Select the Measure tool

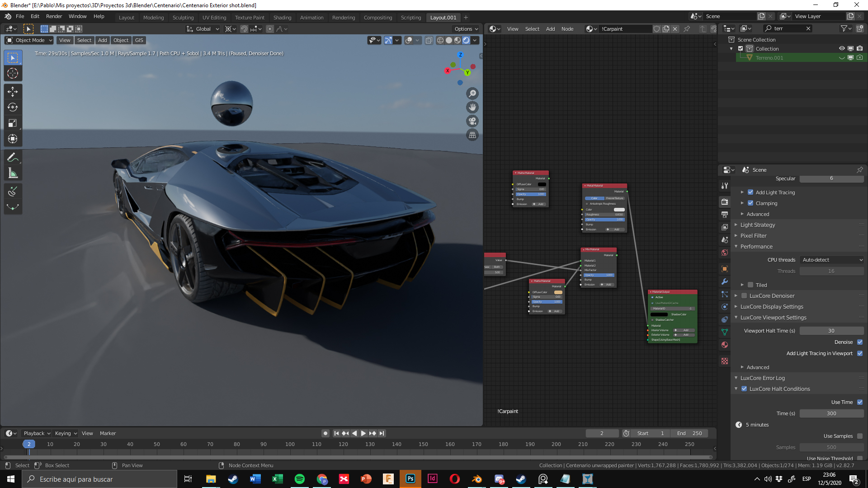coord(13,174)
